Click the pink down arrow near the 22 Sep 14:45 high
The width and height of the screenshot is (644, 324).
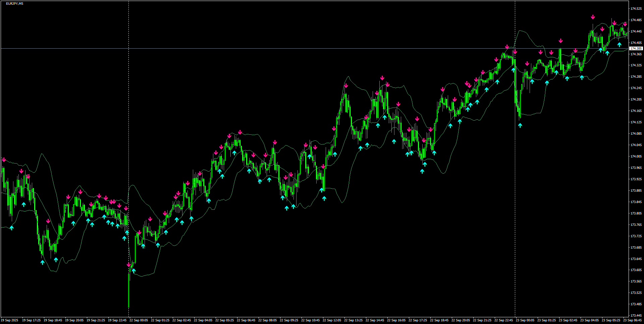pyautogui.click(x=382, y=78)
